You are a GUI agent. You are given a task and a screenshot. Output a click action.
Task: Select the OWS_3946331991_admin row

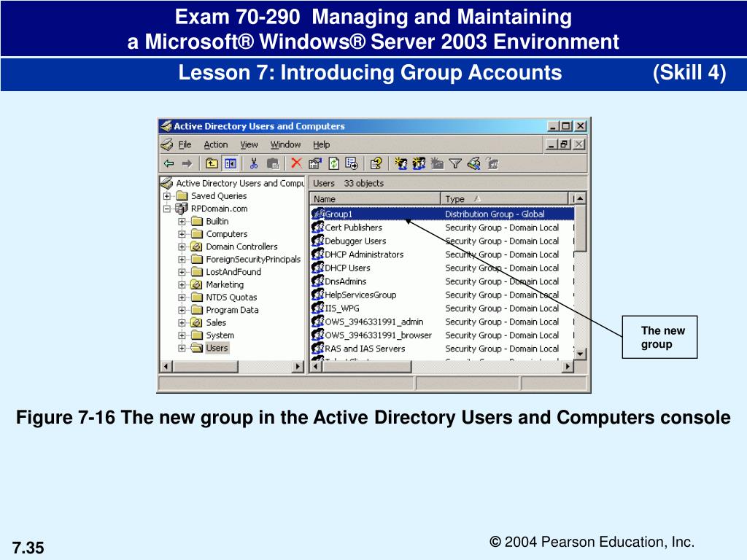[442, 322]
